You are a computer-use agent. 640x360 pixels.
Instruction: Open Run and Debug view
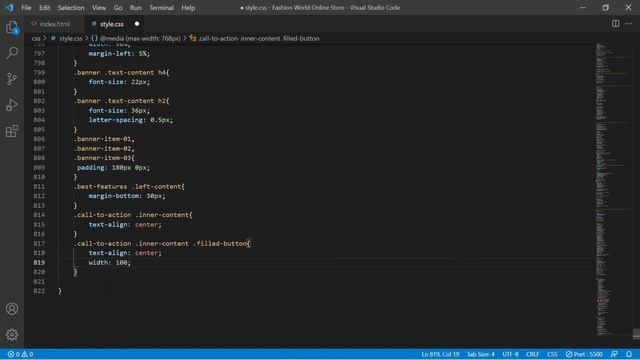click(12, 105)
